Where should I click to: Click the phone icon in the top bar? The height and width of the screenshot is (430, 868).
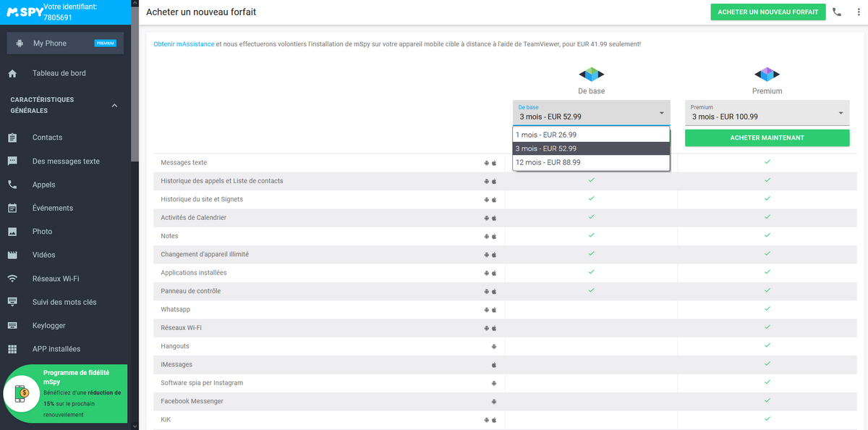pos(837,12)
